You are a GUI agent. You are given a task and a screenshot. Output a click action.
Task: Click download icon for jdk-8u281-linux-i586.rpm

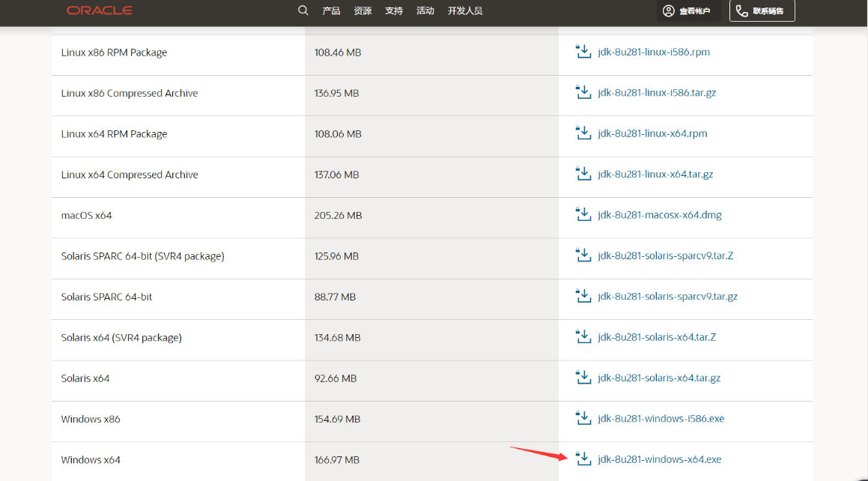[583, 52]
